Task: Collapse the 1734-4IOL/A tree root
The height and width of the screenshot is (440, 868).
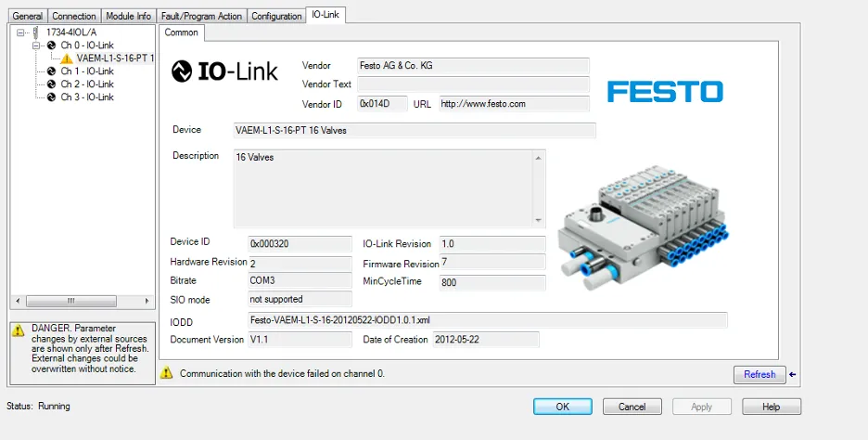Action: point(20,32)
